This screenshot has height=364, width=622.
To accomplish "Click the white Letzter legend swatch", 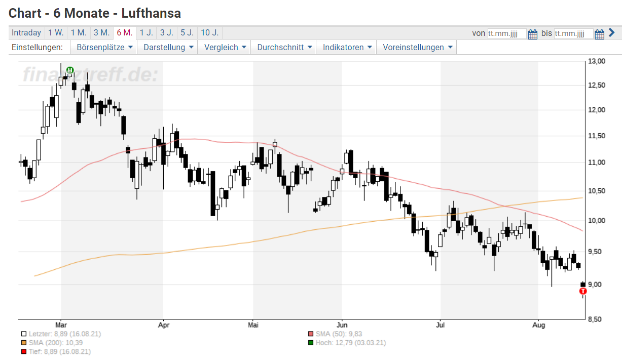I will (x=24, y=334).
